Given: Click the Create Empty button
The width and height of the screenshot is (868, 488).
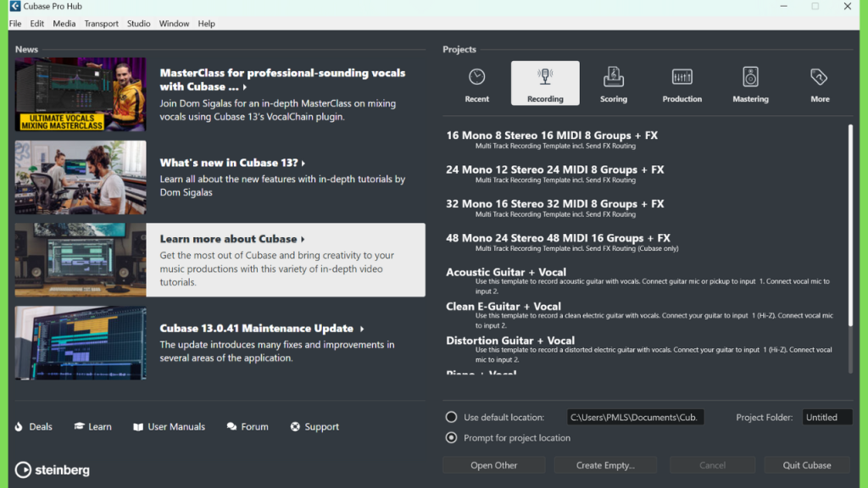Looking at the screenshot, I should tap(605, 465).
